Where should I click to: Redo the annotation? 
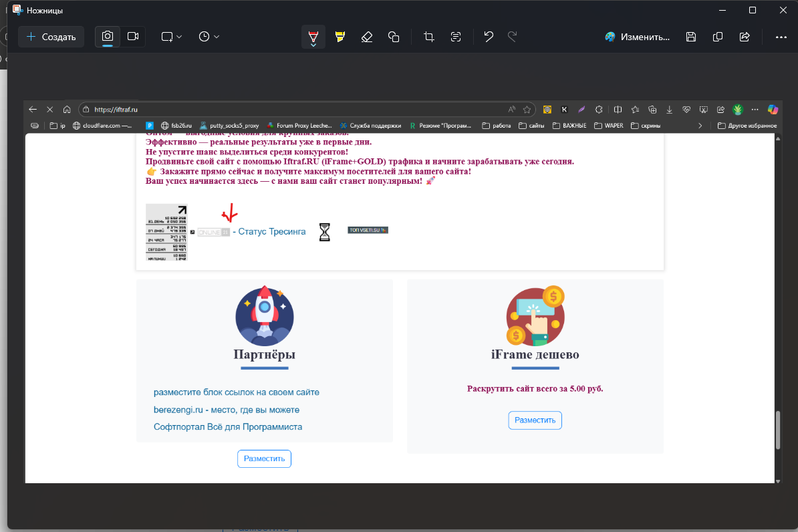pos(513,37)
